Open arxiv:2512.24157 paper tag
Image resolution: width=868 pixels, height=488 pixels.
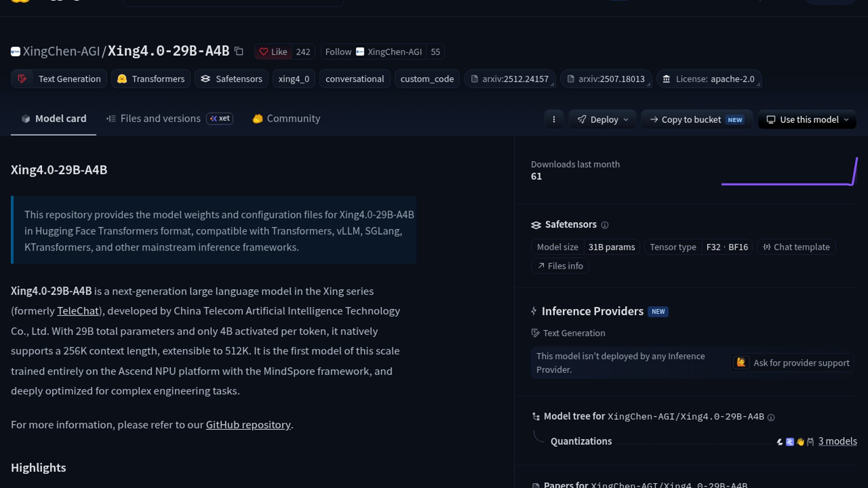[510, 79]
